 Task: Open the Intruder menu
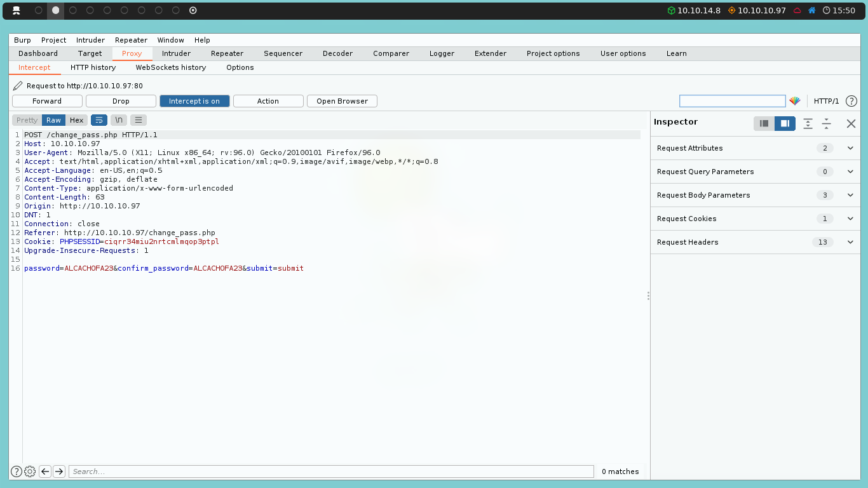pyautogui.click(x=90, y=40)
